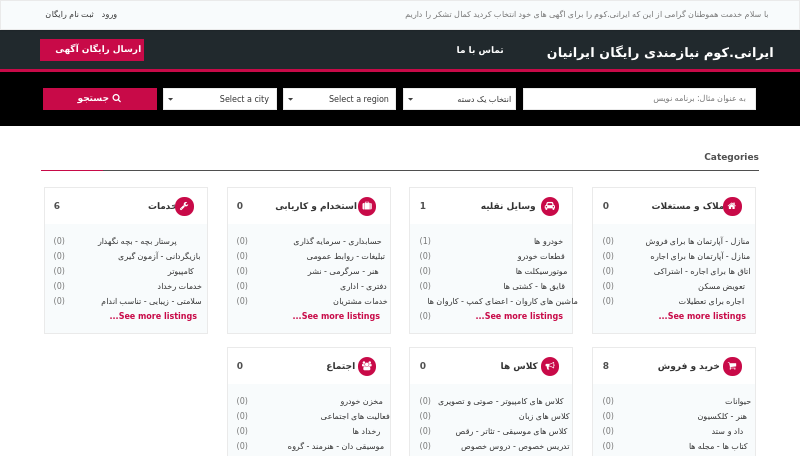See more listings in املاک و مستغلات card
800x456 pixels.
pos(702,316)
